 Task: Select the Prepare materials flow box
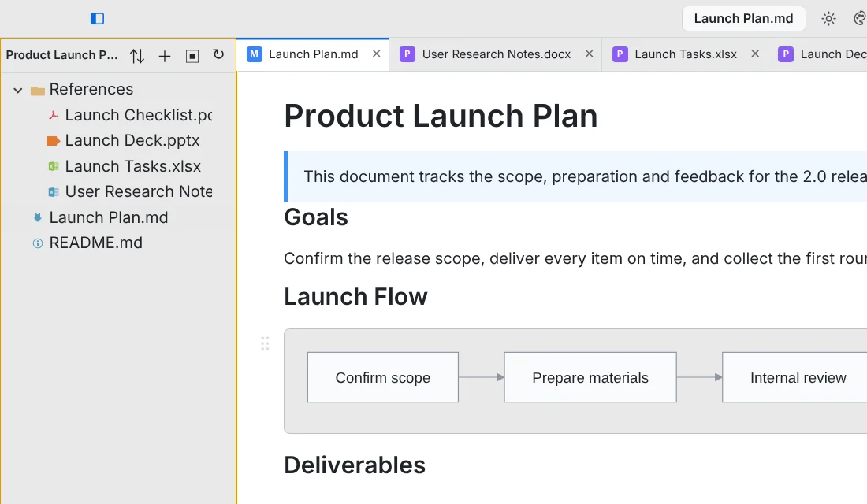tap(590, 377)
